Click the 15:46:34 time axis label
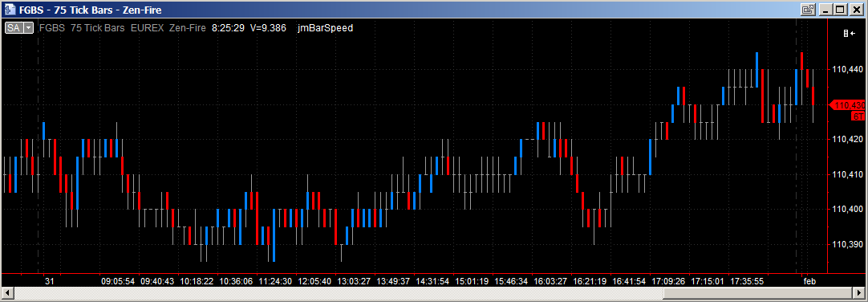868x302 pixels. 511,281
